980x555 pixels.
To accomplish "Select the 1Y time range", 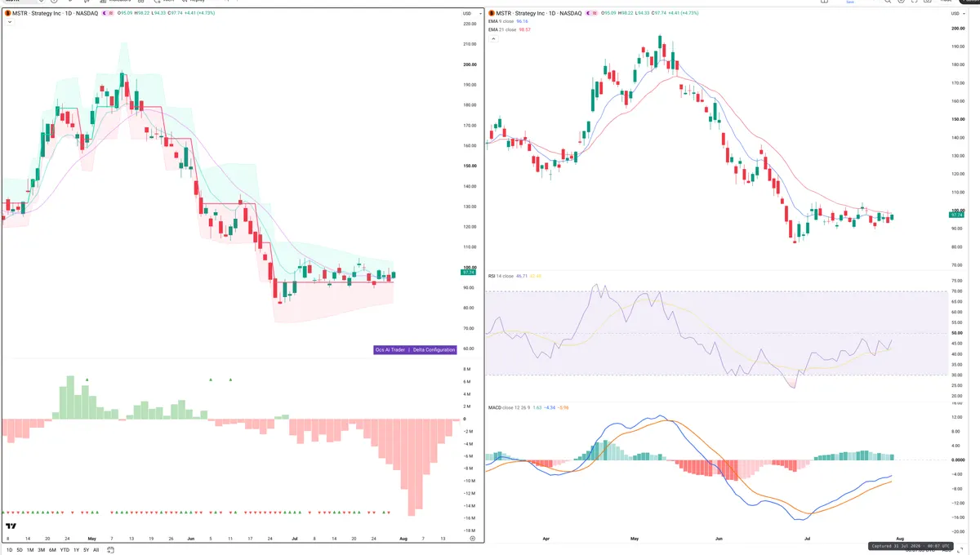I will [76, 550].
